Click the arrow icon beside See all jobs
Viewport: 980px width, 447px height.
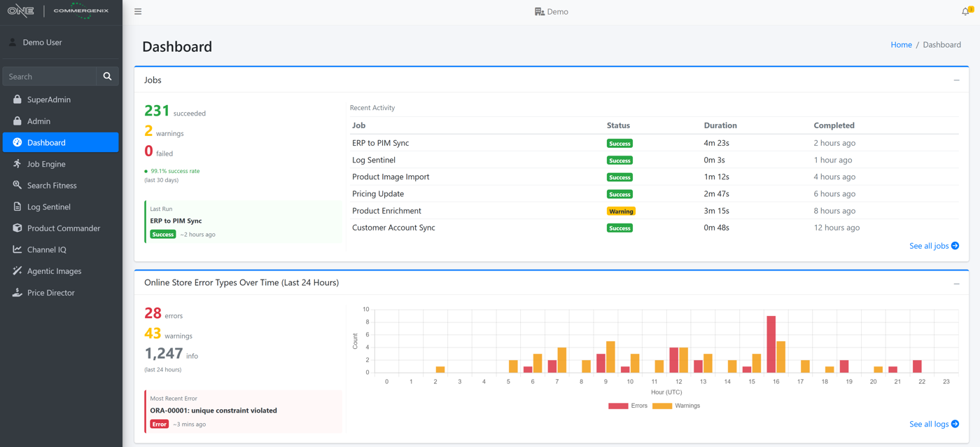[955, 246]
